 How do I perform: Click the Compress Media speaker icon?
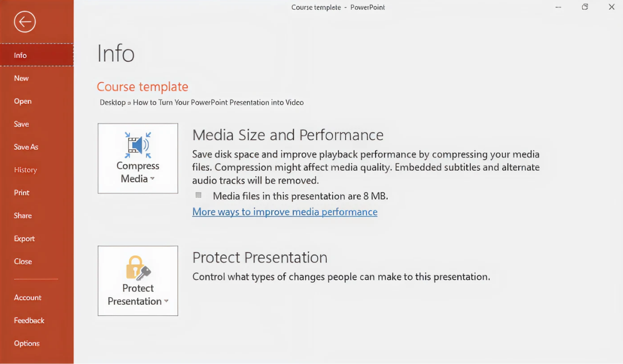point(138,145)
